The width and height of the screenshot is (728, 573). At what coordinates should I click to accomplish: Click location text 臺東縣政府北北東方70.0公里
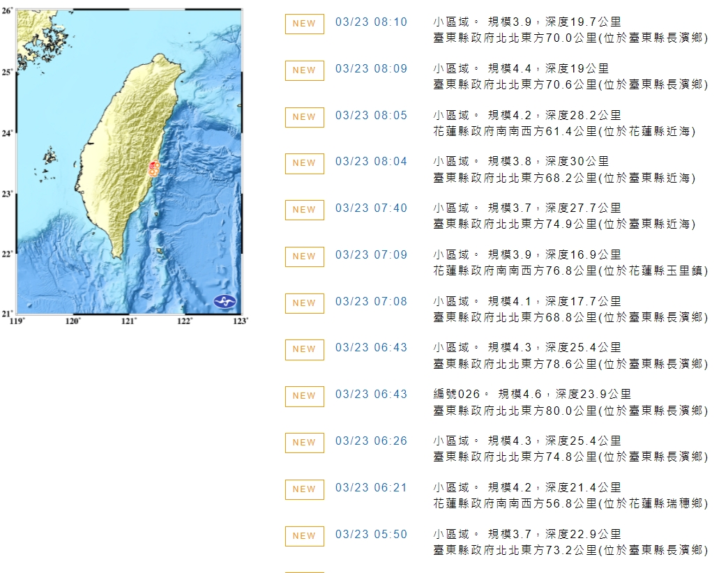tap(515, 38)
